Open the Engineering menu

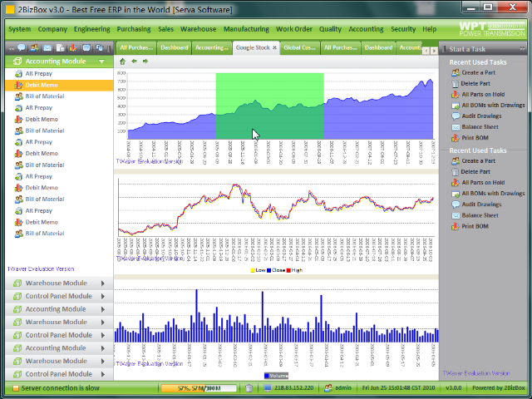(x=92, y=29)
